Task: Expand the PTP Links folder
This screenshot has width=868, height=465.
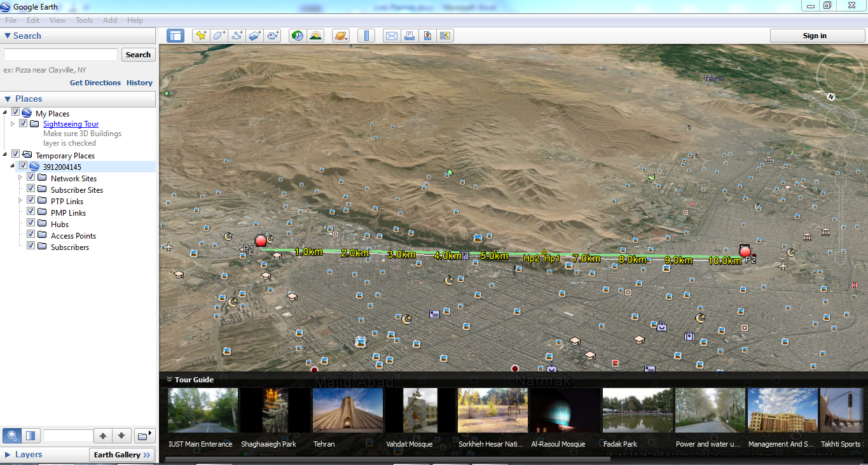Action: [20, 200]
